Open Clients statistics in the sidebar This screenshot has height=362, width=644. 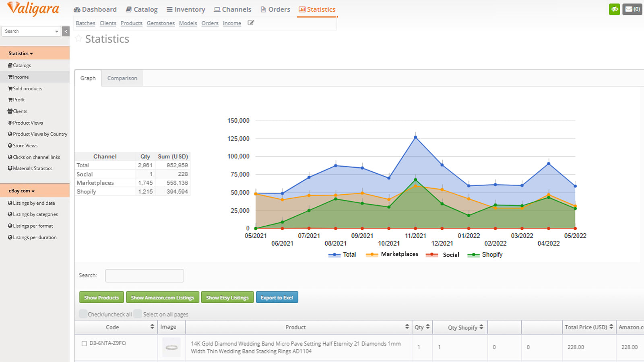point(20,111)
